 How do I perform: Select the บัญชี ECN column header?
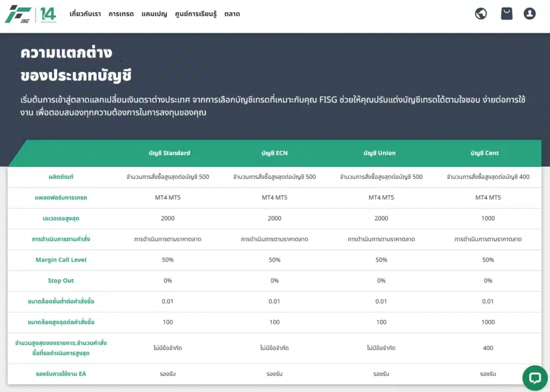click(274, 153)
